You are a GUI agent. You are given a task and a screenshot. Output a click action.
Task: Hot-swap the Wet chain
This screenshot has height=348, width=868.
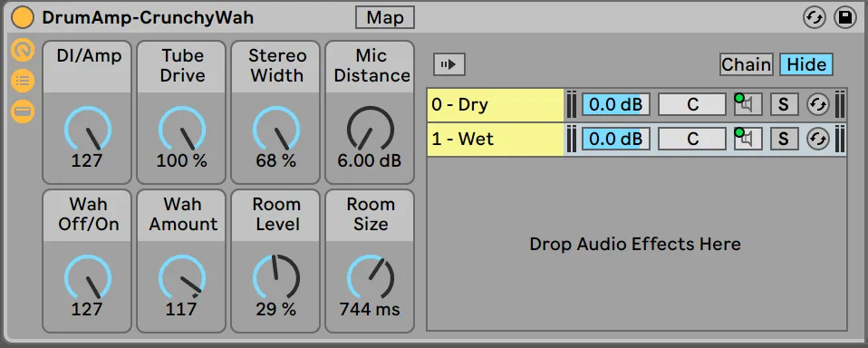[817, 139]
